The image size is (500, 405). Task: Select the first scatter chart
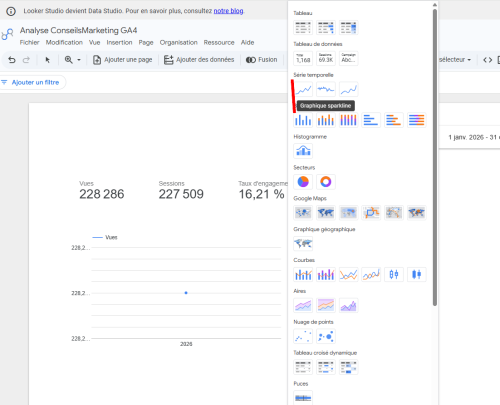[303, 336]
